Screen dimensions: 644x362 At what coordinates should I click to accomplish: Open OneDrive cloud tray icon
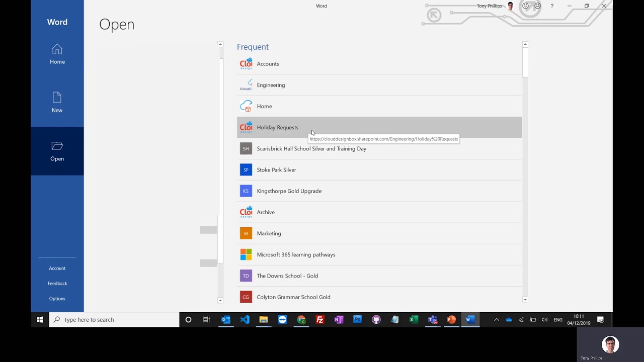pos(509,319)
